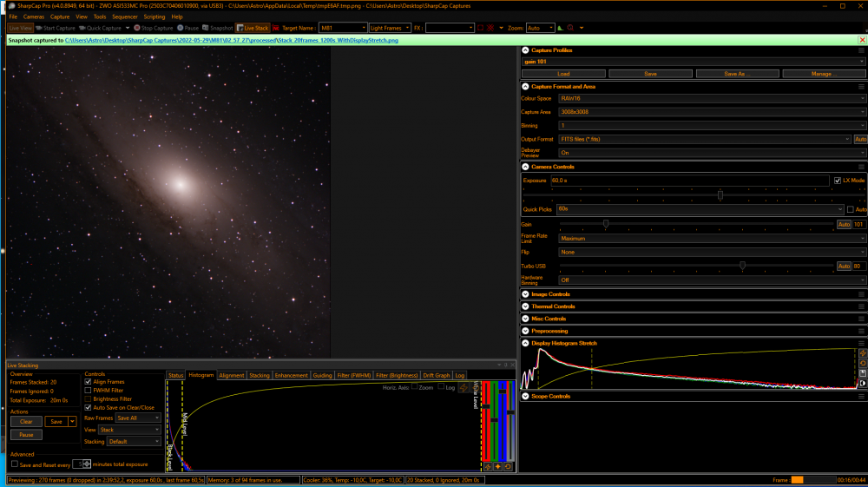Open the Capture Area 3008x3008 dropdown
The width and height of the screenshot is (868, 487).
click(712, 112)
